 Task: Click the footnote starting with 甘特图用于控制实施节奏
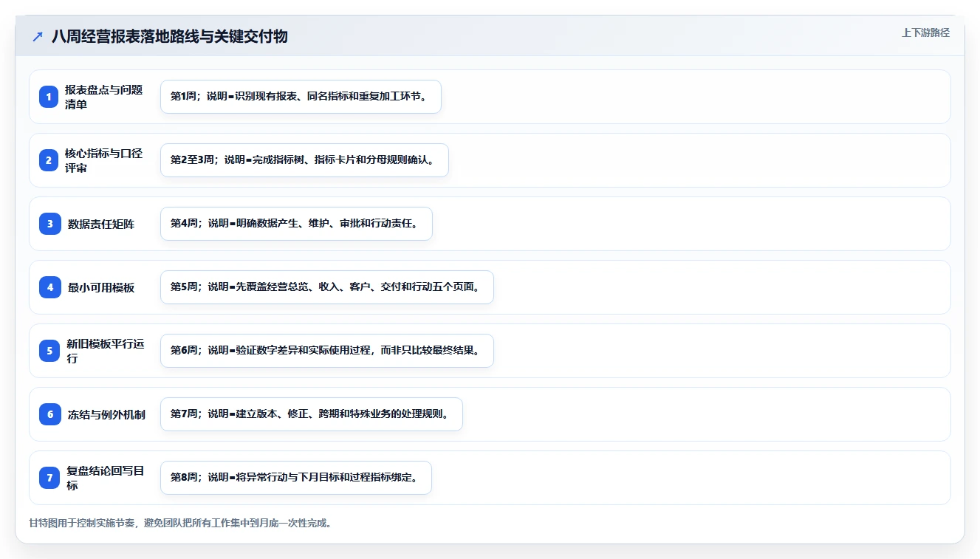pos(181,523)
